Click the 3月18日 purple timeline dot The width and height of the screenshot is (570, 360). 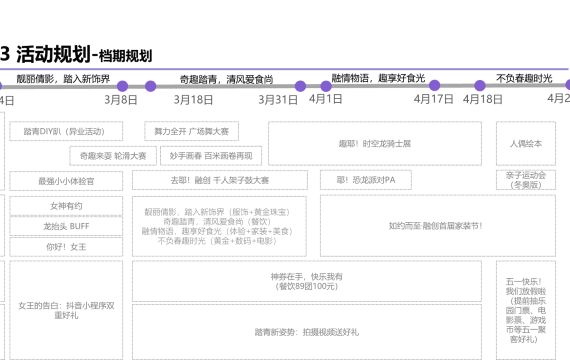pos(150,86)
